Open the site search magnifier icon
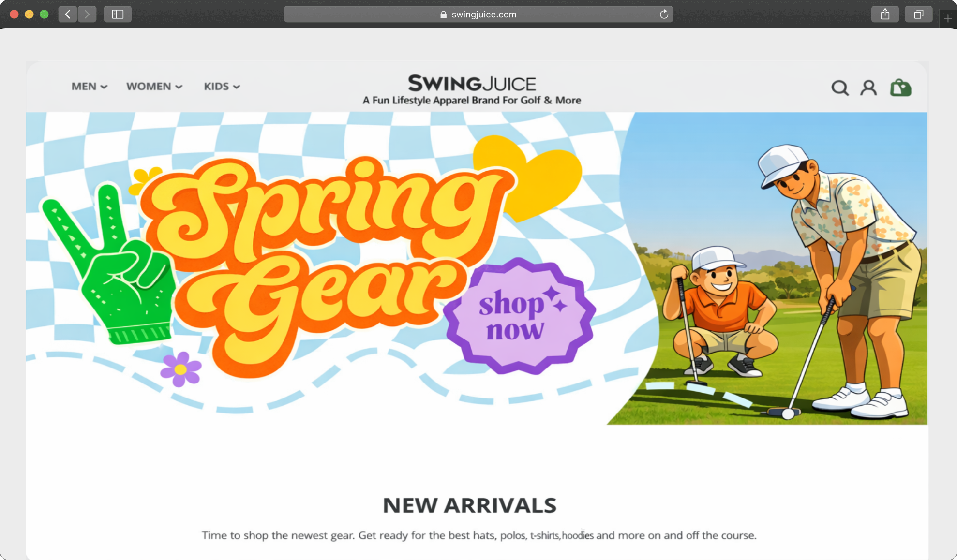The width and height of the screenshot is (957, 560). click(840, 88)
